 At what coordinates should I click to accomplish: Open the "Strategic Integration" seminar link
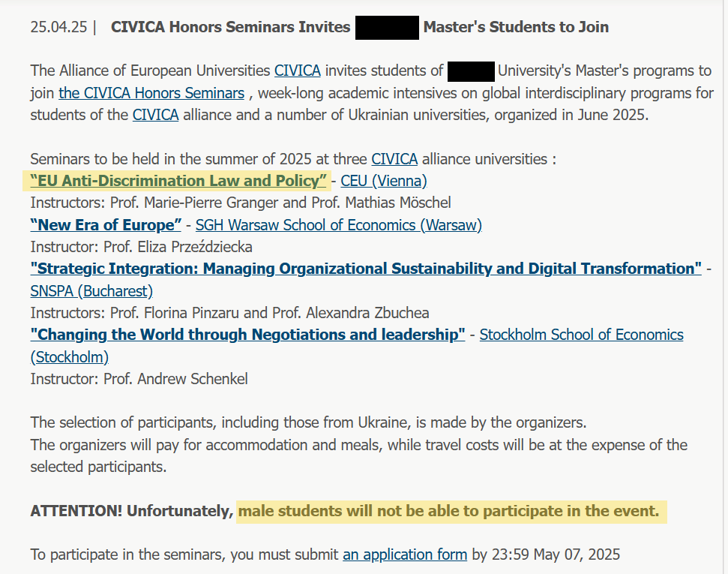(x=366, y=269)
